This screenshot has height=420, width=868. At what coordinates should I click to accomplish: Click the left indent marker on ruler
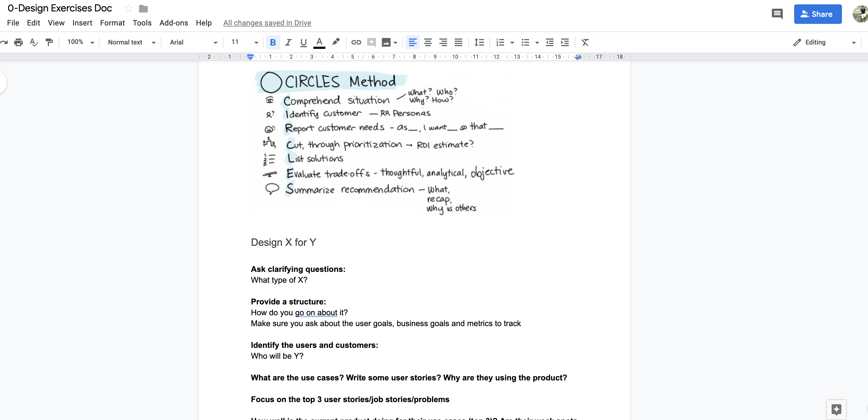coord(250,57)
